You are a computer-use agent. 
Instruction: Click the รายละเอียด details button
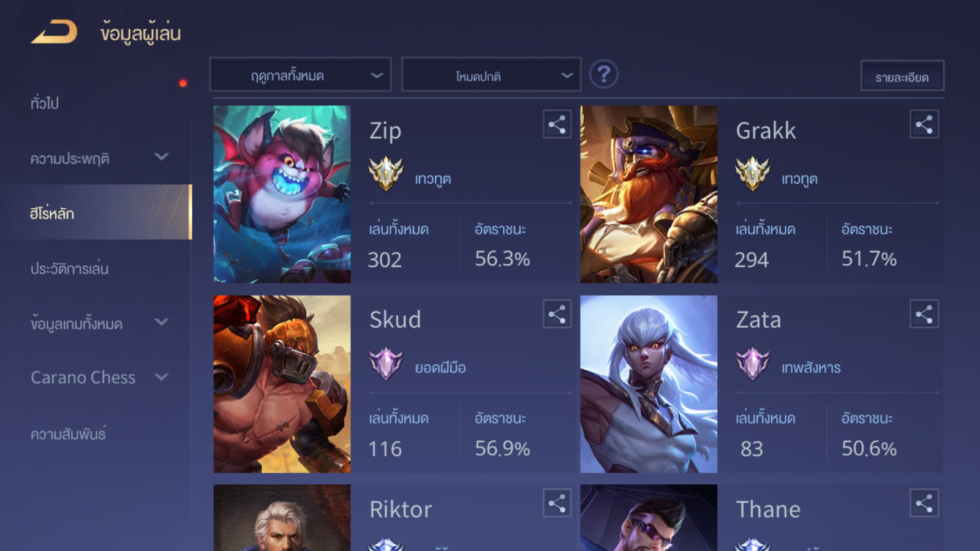click(x=902, y=76)
